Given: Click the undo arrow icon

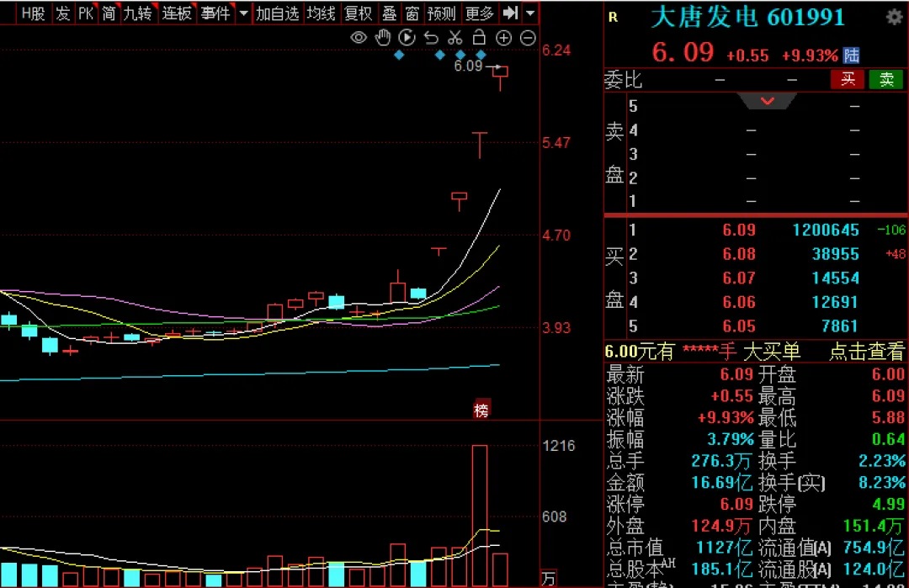Looking at the screenshot, I should coord(431,38).
